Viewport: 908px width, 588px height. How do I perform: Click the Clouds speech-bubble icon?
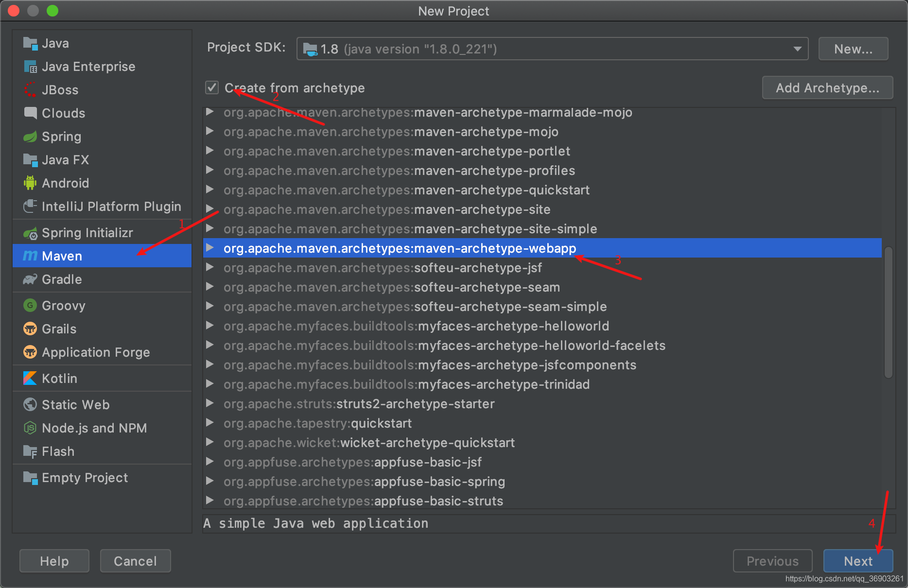(30, 113)
